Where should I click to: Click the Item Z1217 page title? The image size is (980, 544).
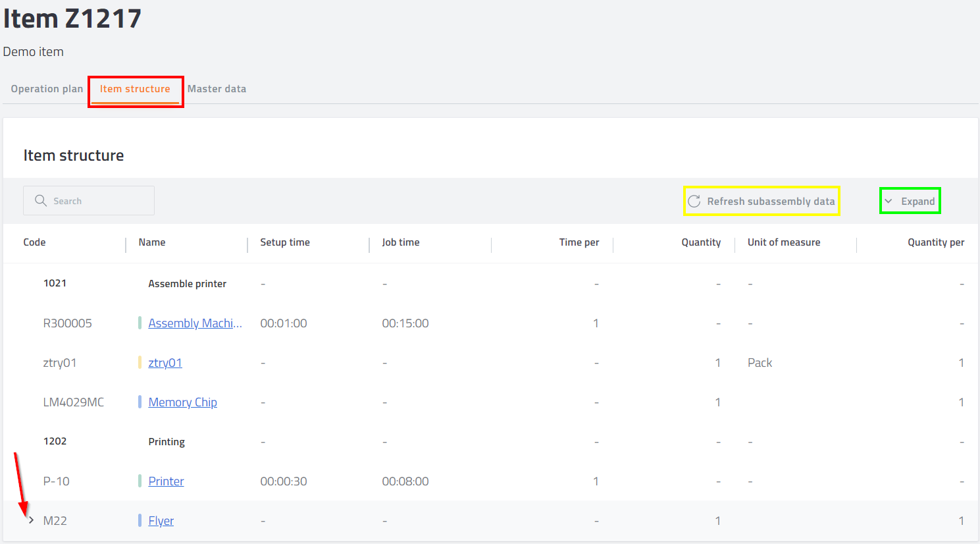pyautogui.click(x=72, y=18)
